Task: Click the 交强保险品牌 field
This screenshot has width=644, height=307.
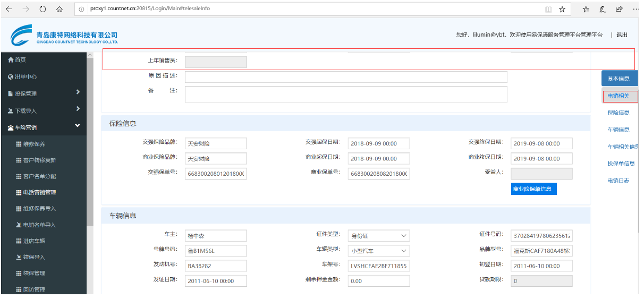Action: (216, 143)
